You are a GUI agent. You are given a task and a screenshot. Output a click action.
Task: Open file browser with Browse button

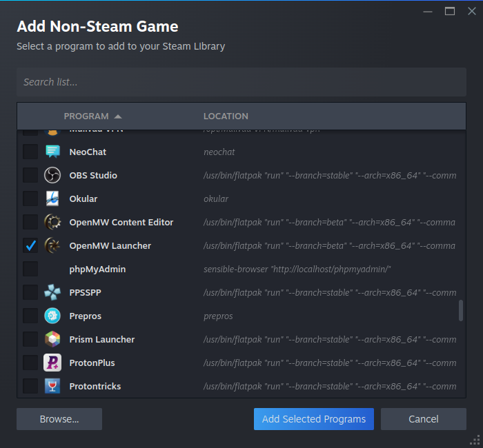click(59, 419)
